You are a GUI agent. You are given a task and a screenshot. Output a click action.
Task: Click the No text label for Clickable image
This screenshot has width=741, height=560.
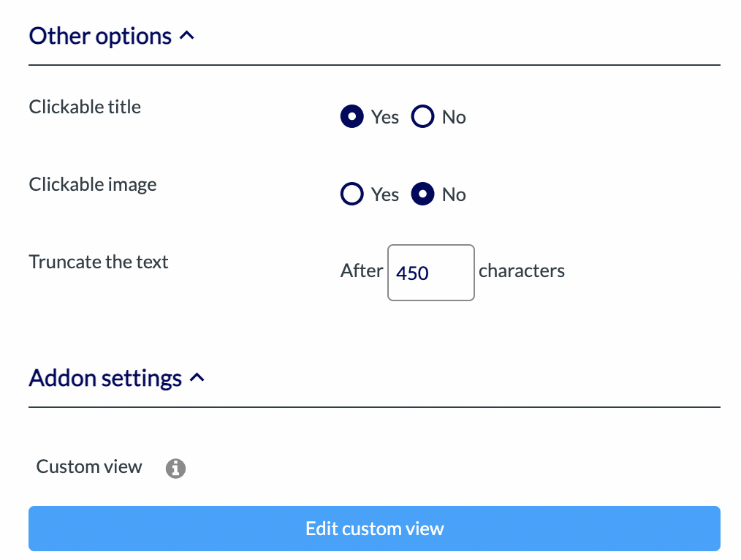point(454,194)
